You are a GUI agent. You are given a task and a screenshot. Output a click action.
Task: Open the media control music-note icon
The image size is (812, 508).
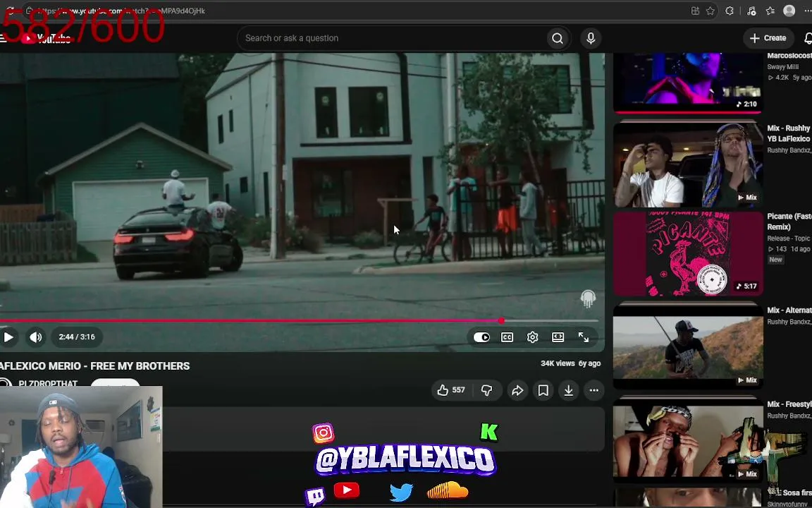(x=751, y=11)
